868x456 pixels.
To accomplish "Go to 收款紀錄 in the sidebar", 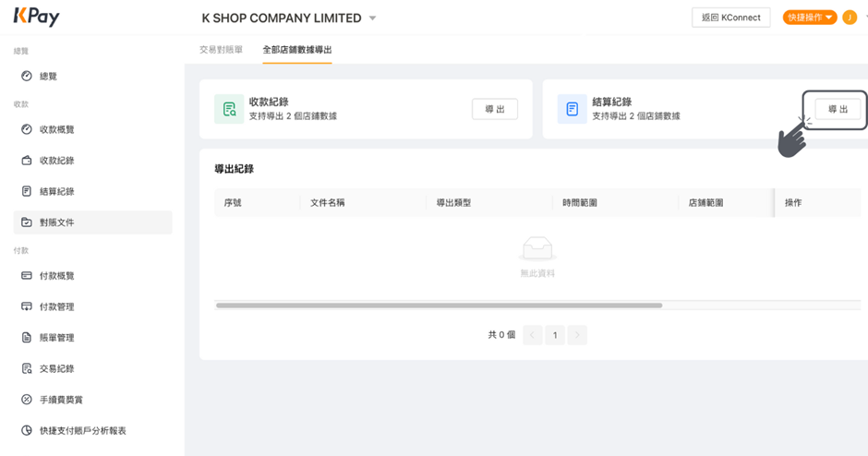I will (93, 160).
